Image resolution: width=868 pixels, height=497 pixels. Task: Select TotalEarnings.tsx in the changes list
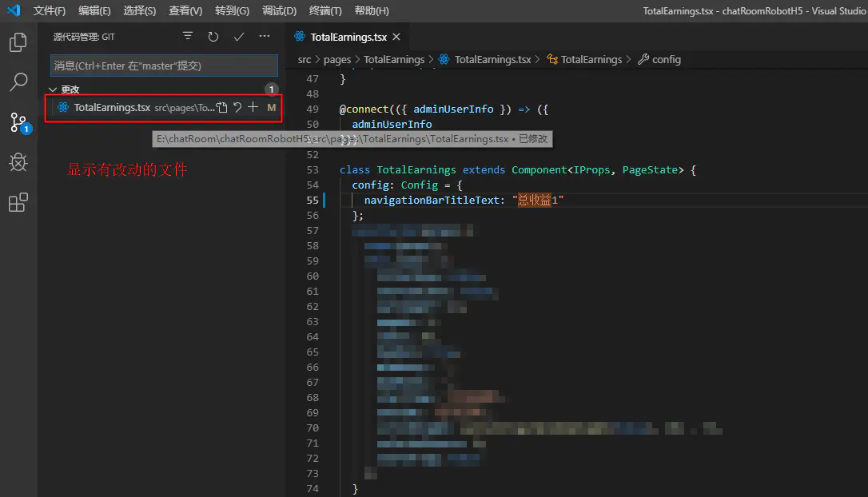[x=163, y=107]
